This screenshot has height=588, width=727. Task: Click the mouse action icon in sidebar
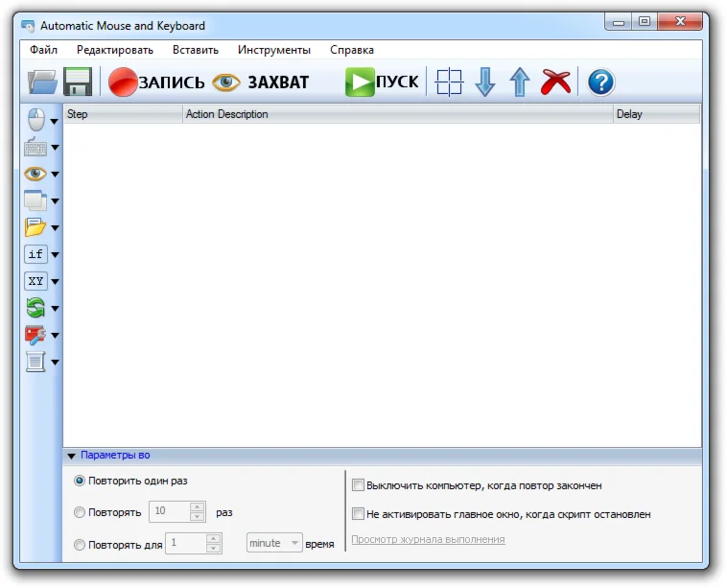(x=36, y=120)
